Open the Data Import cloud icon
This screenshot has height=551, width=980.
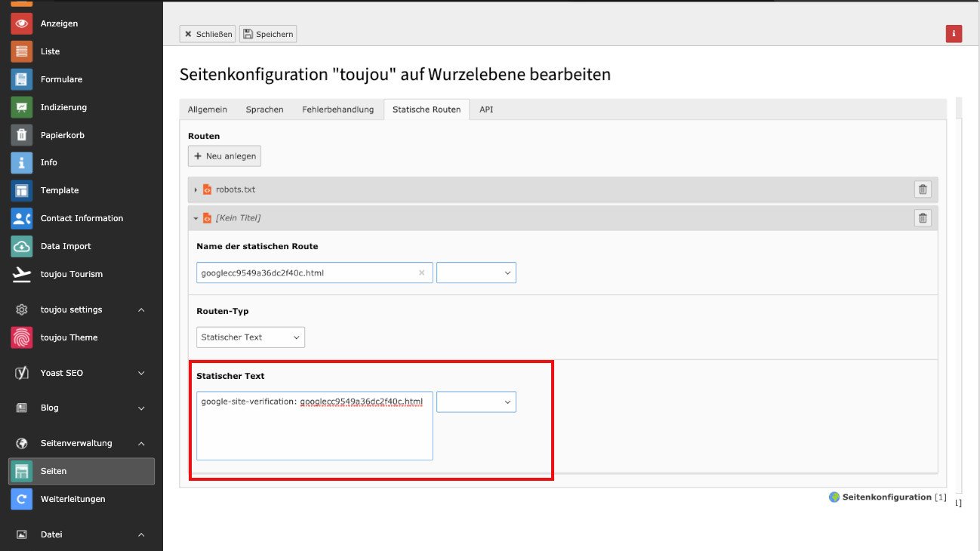point(22,246)
